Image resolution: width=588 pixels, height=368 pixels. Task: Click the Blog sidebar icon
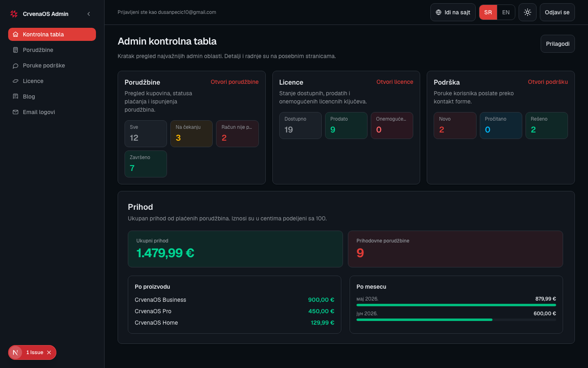(x=16, y=96)
